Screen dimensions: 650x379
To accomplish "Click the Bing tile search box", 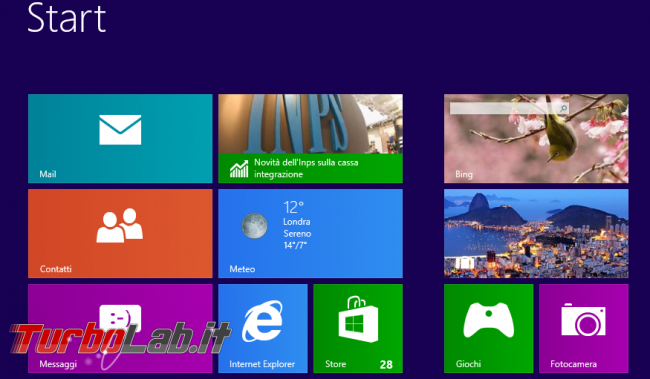I will [509, 109].
